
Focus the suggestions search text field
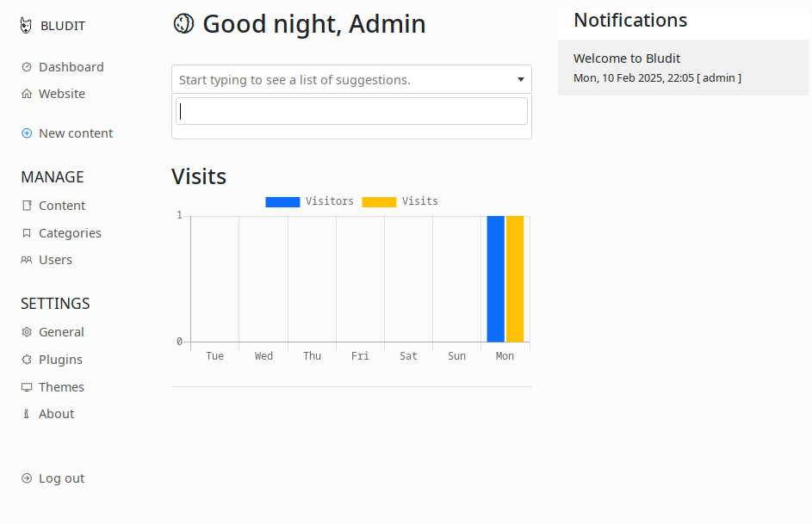351,111
